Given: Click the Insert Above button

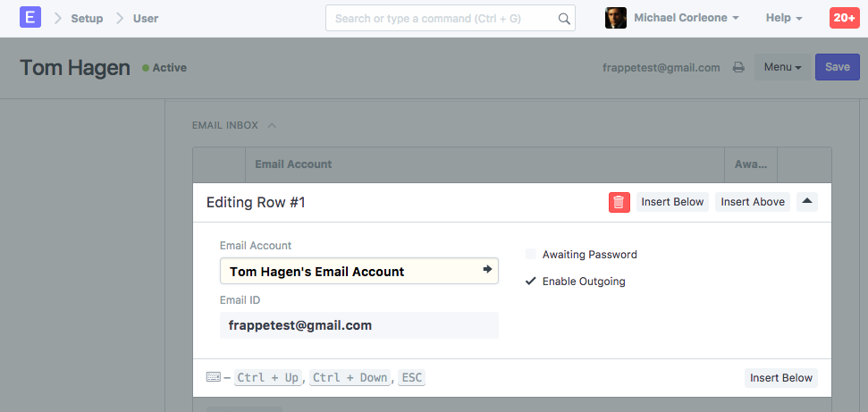Looking at the screenshot, I should (x=753, y=202).
